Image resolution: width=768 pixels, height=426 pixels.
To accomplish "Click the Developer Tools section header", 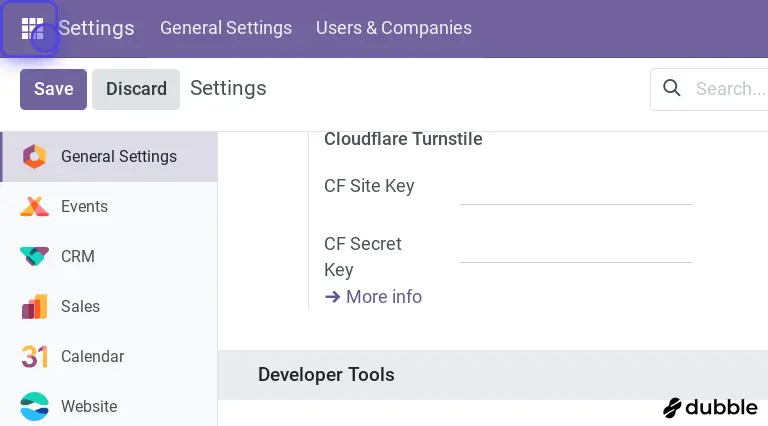I will point(326,375).
